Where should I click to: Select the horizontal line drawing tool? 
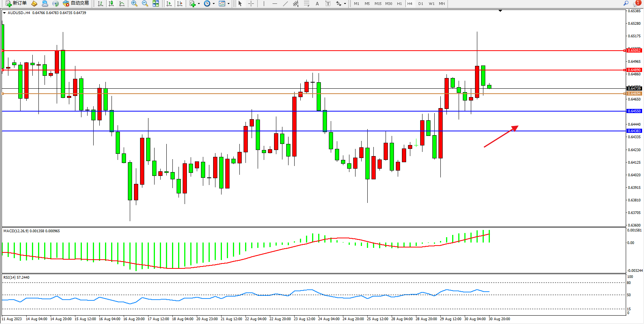[274, 3]
